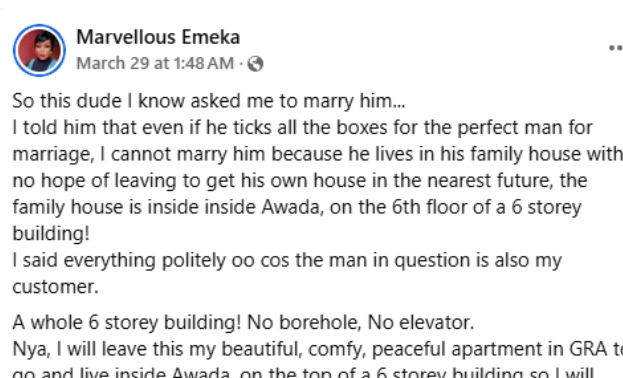
Task: Open the March 29 at 1:48 AM timestamp
Action: point(155,63)
